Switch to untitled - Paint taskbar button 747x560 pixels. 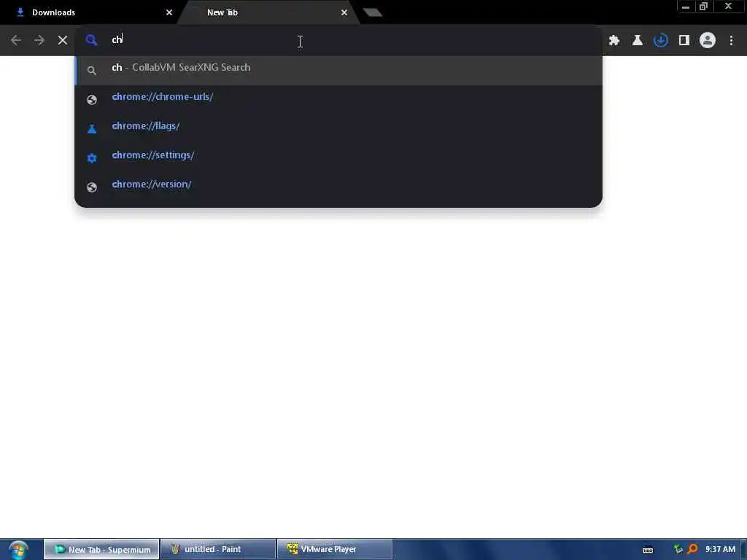click(218, 550)
